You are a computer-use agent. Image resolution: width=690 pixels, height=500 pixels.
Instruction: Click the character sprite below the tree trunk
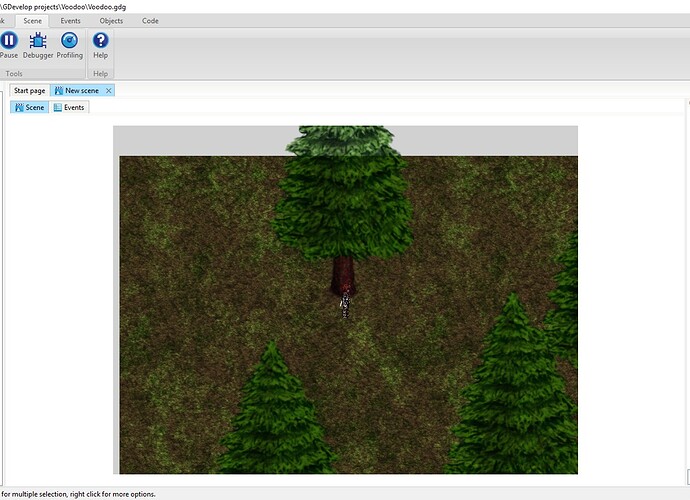coord(345,304)
